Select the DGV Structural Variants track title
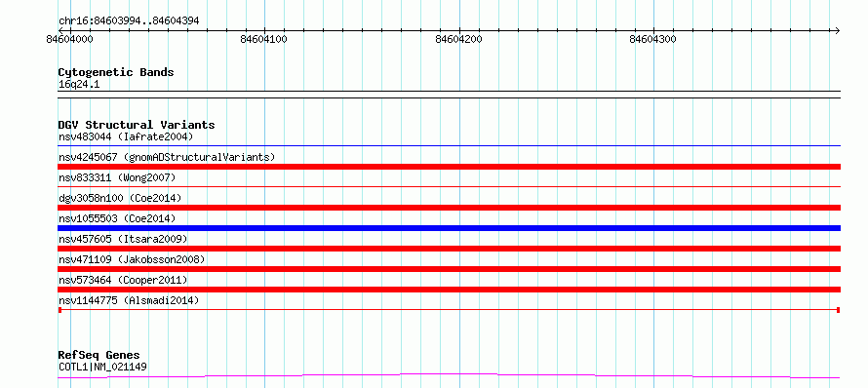The height and width of the screenshot is (388, 868). pyautogui.click(x=137, y=125)
